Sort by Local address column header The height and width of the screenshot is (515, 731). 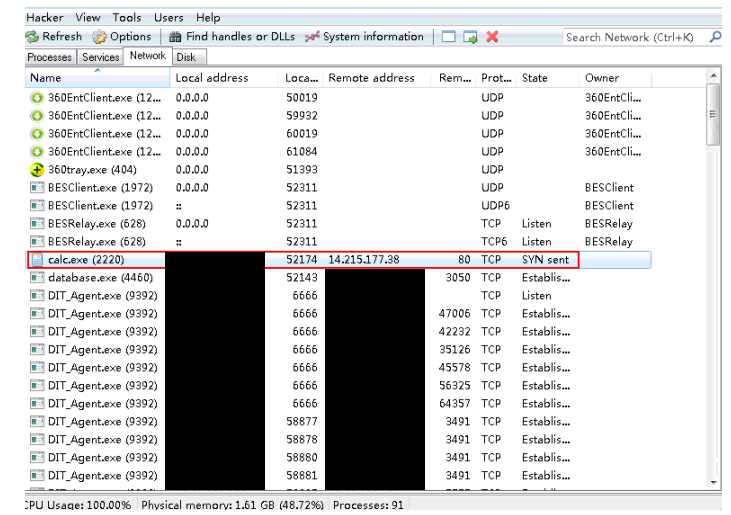point(224,78)
